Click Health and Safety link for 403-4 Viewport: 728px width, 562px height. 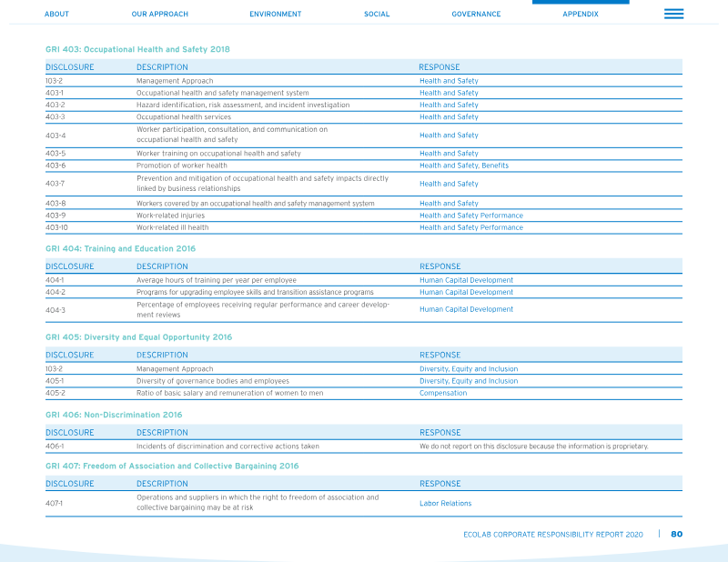[x=449, y=135]
